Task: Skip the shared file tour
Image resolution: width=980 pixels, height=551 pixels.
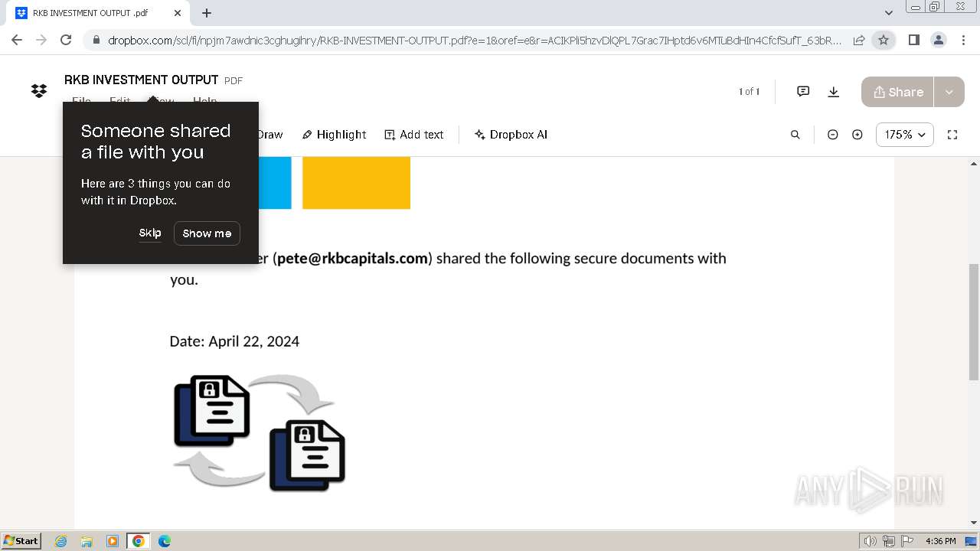Action: pos(150,233)
